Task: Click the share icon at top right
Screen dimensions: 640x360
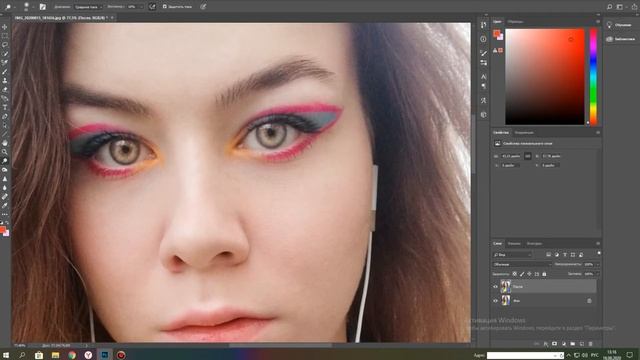Action: click(634, 7)
